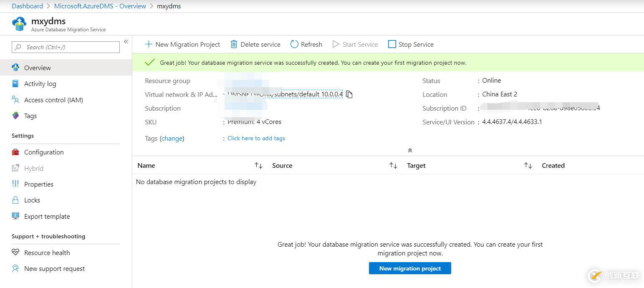Click the plus icon for New Migration Project
Image resolution: width=644 pixels, height=288 pixels.
(x=149, y=44)
